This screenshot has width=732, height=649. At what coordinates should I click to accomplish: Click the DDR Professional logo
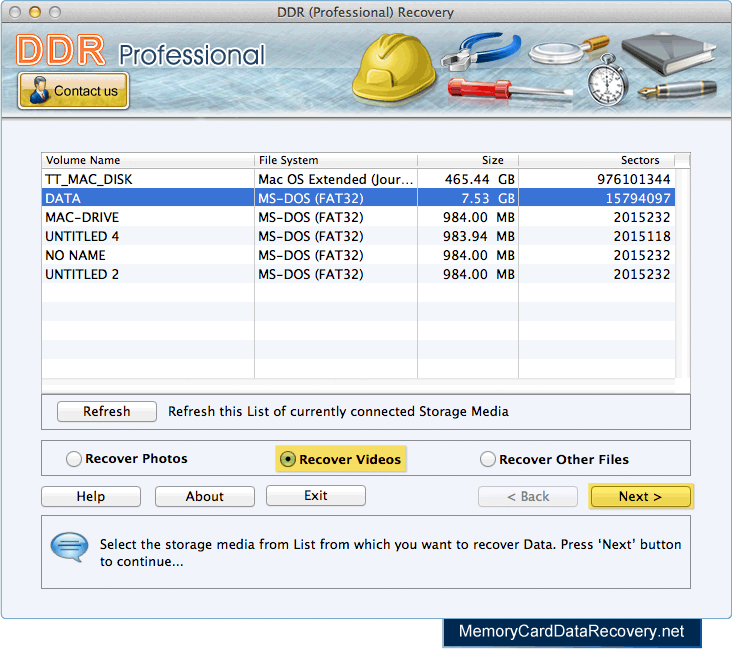tap(141, 50)
